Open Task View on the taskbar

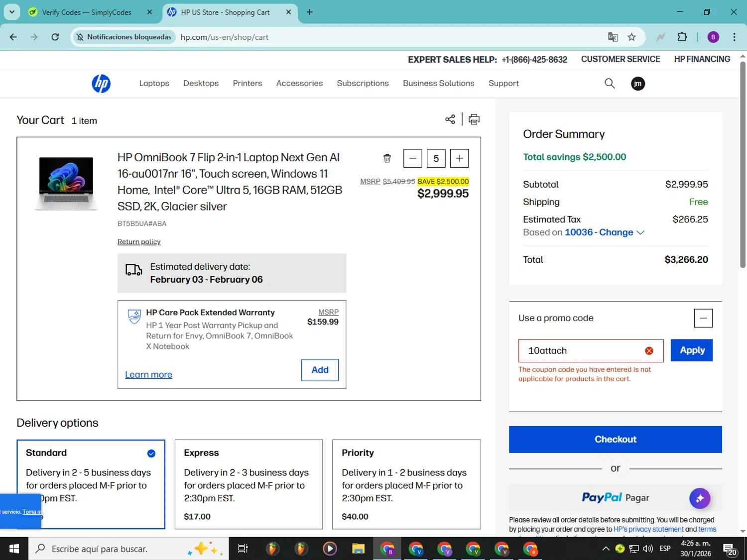point(243,549)
